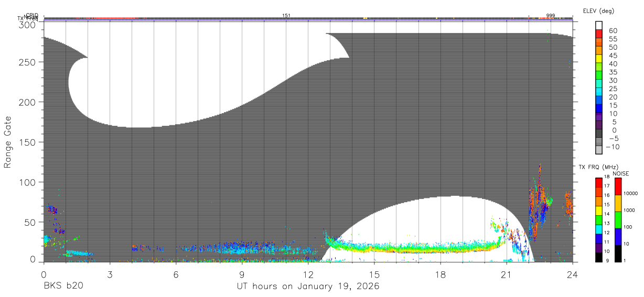Select the white top swatch in ELEV colorbar
Screen dimensions: 644x297
pyautogui.click(x=599, y=25)
